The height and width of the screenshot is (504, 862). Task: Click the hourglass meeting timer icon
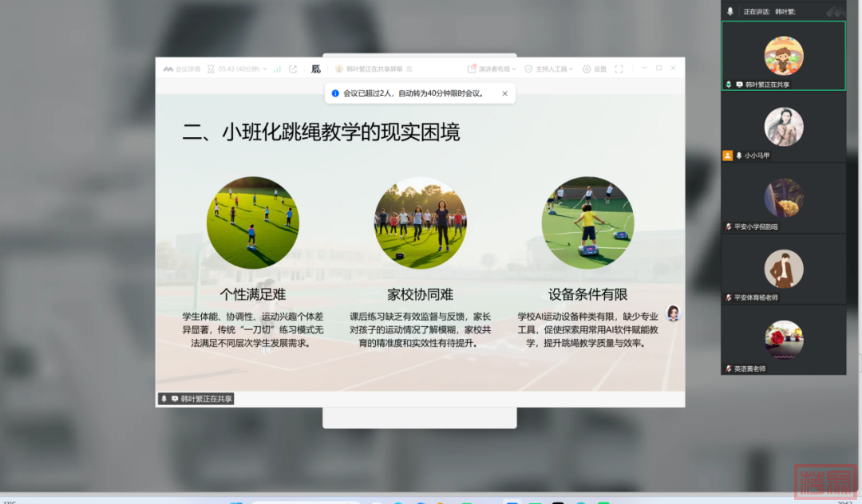coord(211,69)
